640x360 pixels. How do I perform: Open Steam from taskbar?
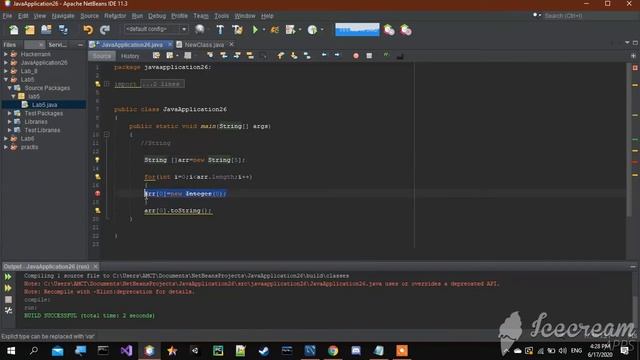point(264,351)
